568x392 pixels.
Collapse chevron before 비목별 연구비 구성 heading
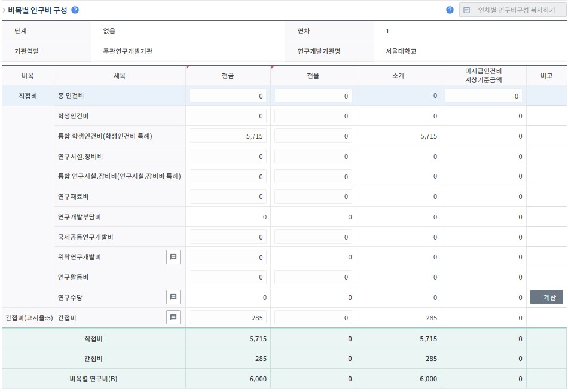click(x=4, y=10)
